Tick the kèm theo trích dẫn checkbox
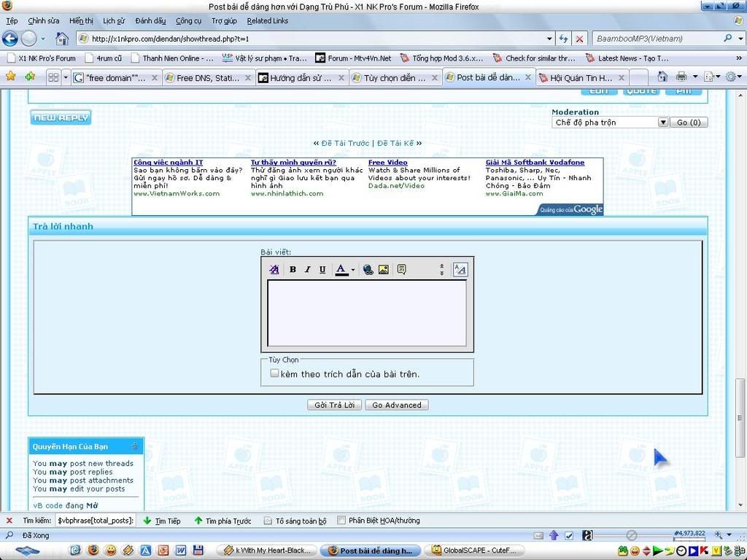Image resolution: width=747 pixels, height=560 pixels. [x=274, y=373]
